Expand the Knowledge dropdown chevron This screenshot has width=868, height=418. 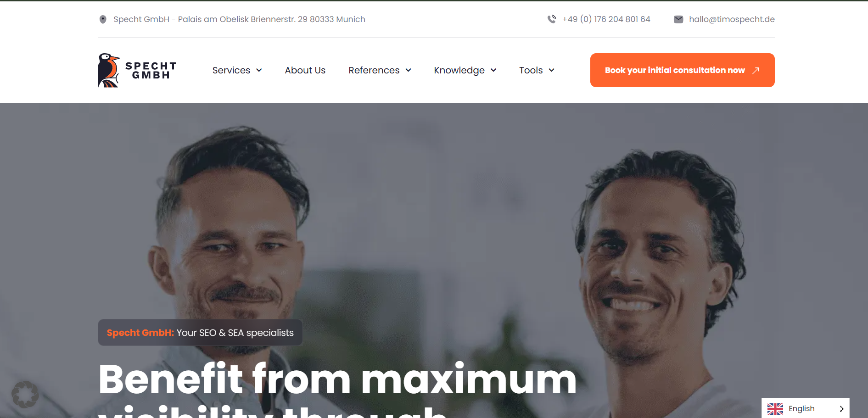493,70
